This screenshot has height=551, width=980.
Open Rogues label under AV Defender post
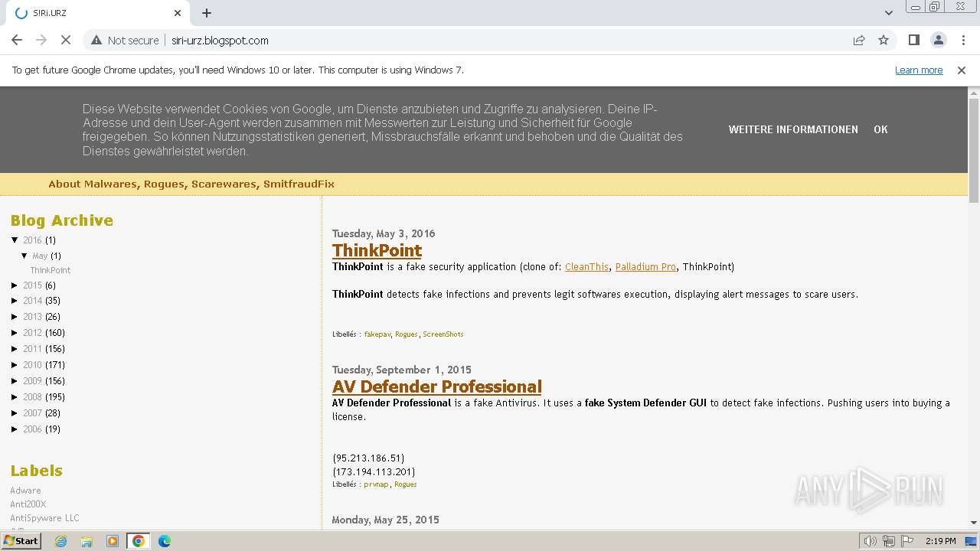405,484
